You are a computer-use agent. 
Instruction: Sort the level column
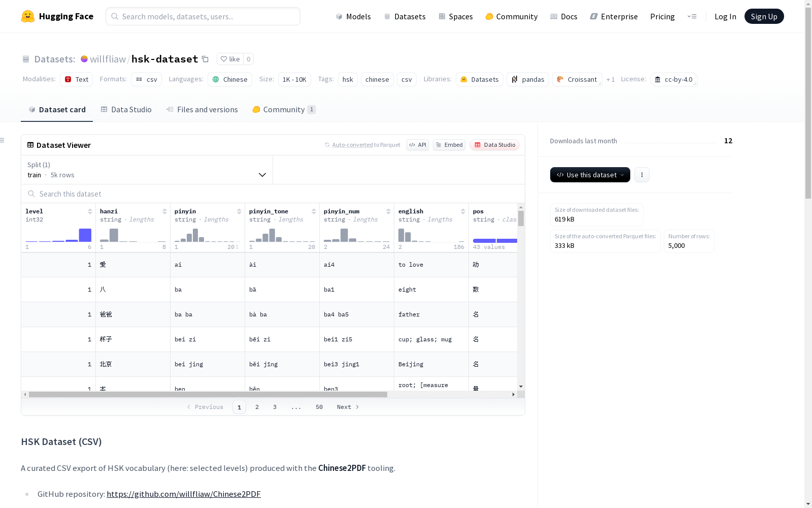pos(90,211)
